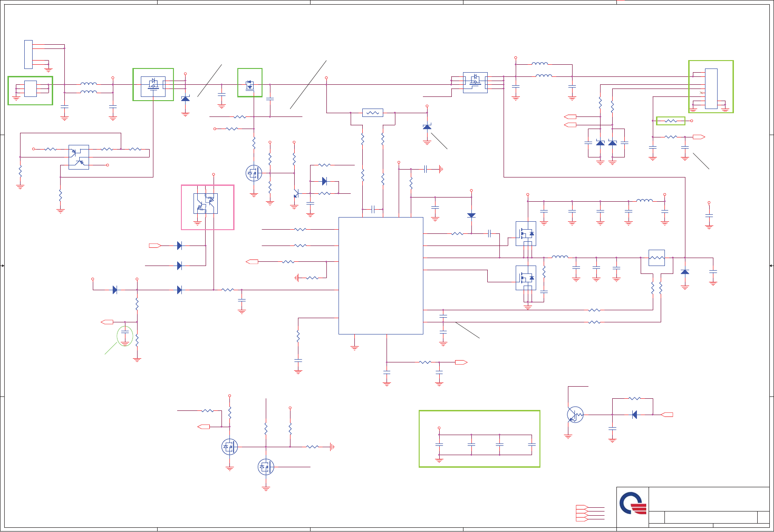Select the empty title field of the title block
The height and width of the screenshot is (532, 774).
coord(709,499)
